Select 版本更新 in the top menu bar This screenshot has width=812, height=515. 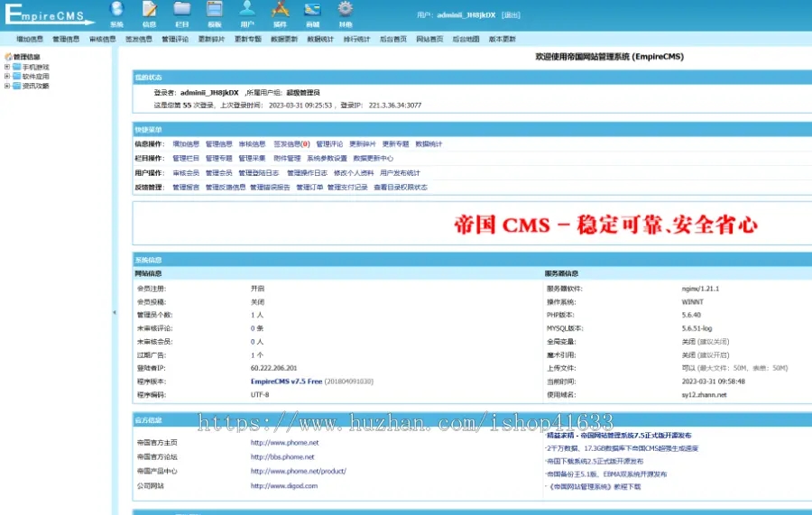pyautogui.click(x=502, y=39)
